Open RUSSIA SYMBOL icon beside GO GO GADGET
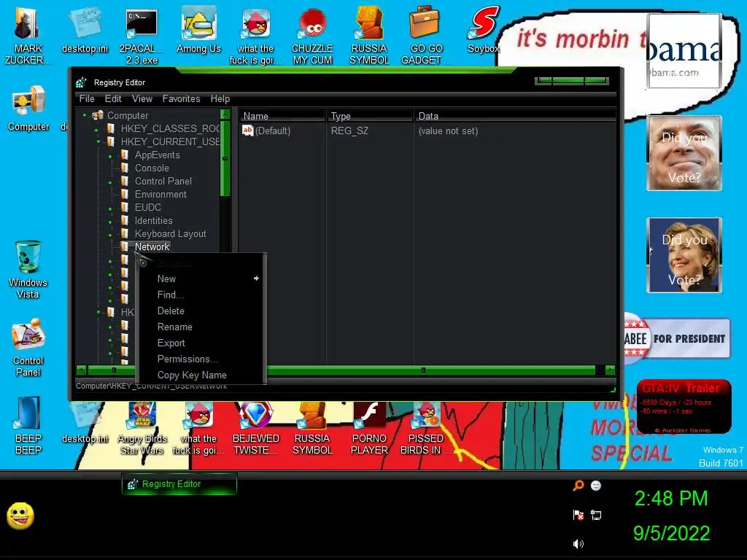The height and width of the screenshot is (560, 747). coord(369,36)
